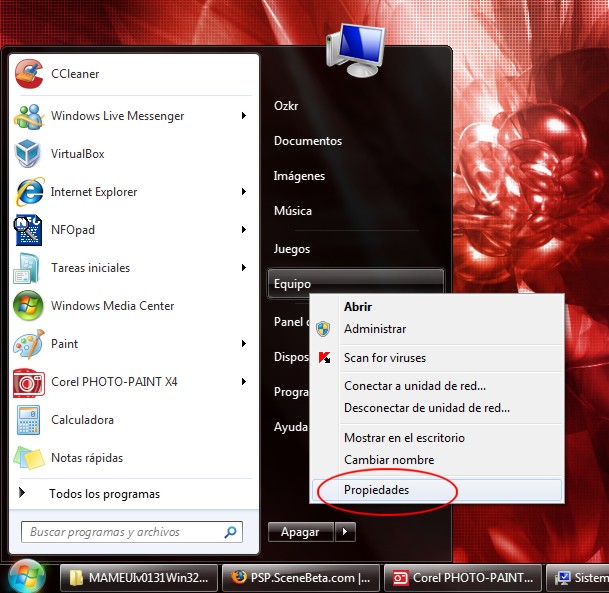Open Documentos link
The image size is (609, 593).
(x=308, y=141)
